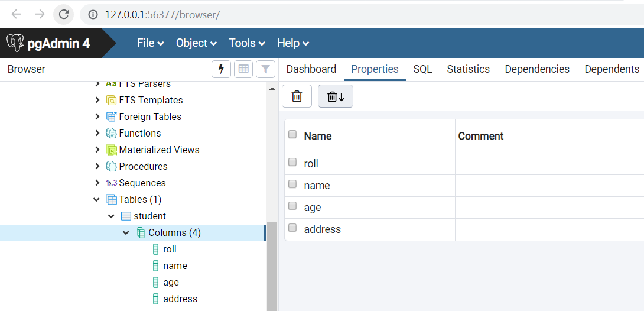Viewport: 644px width, 311px height.
Task: Switch to the Dependencies tab
Action: [x=537, y=69]
